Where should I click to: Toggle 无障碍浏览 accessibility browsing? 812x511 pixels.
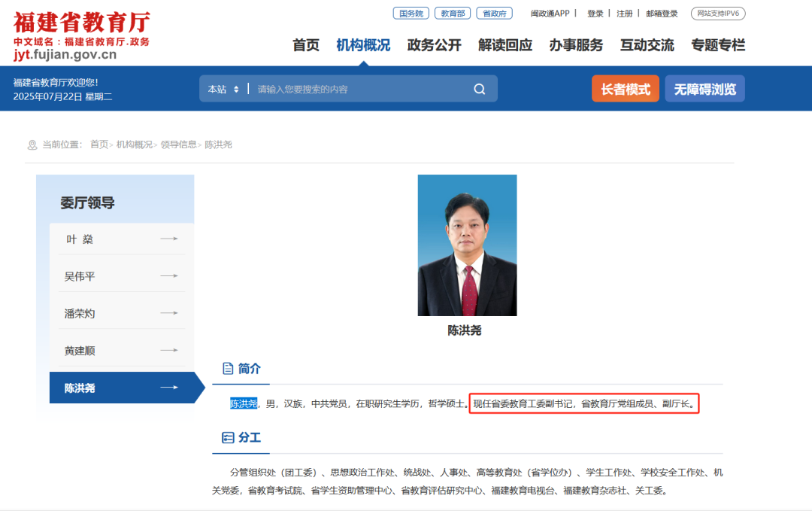pyautogui.click(x=704, y=89)
